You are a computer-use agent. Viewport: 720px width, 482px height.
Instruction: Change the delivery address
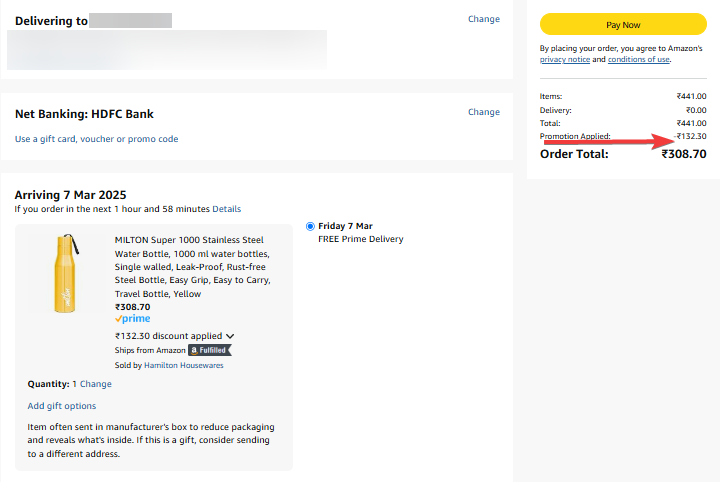[x=484, y=19]
